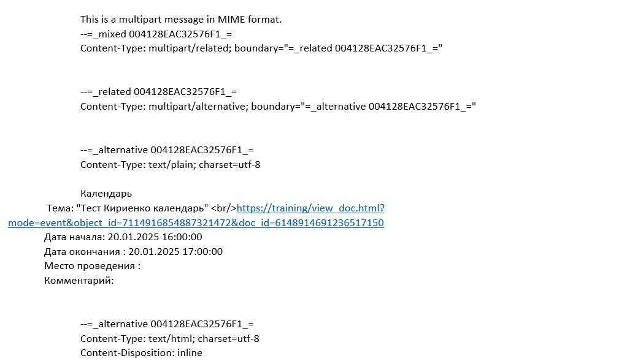Open the training view_doc.html hyperlink
The image size is (619, 364).
tap(310, 208)
